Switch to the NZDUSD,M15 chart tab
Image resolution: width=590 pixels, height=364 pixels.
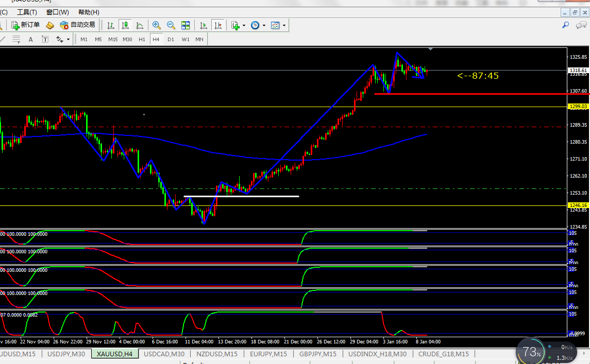(217, 354)
